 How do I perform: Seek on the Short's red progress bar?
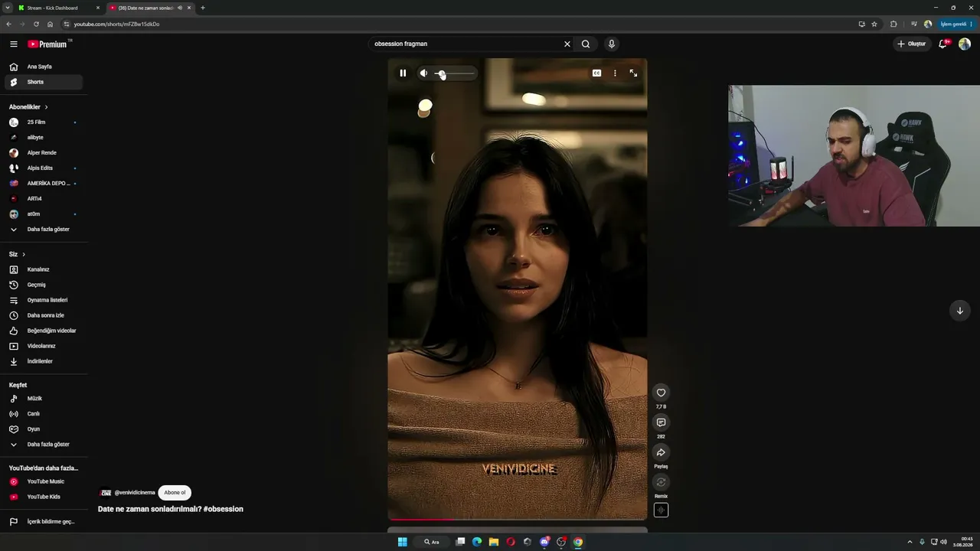point(518,520)
